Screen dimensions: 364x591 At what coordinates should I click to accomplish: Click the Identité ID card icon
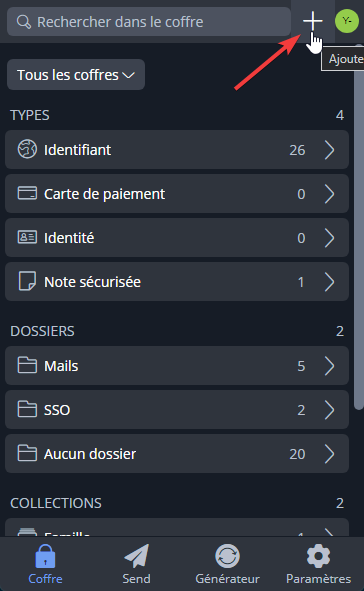pyautogui.click(x=27, y=237)
